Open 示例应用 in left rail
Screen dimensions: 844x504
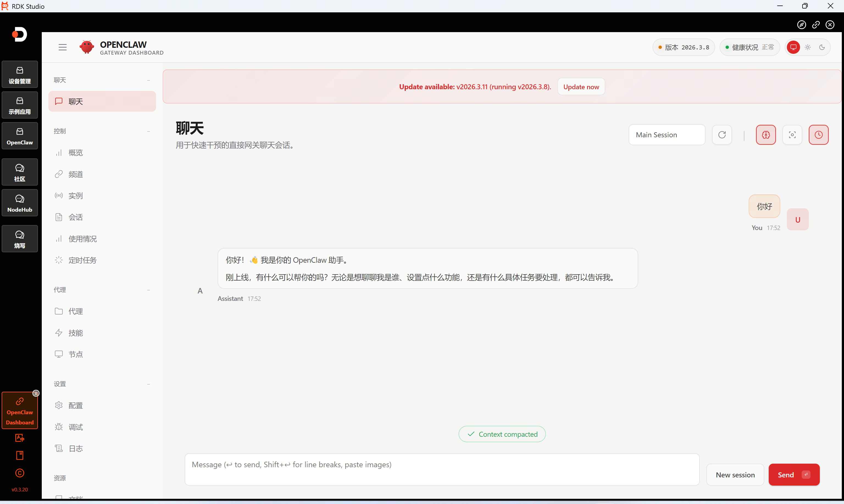point(20,105)
